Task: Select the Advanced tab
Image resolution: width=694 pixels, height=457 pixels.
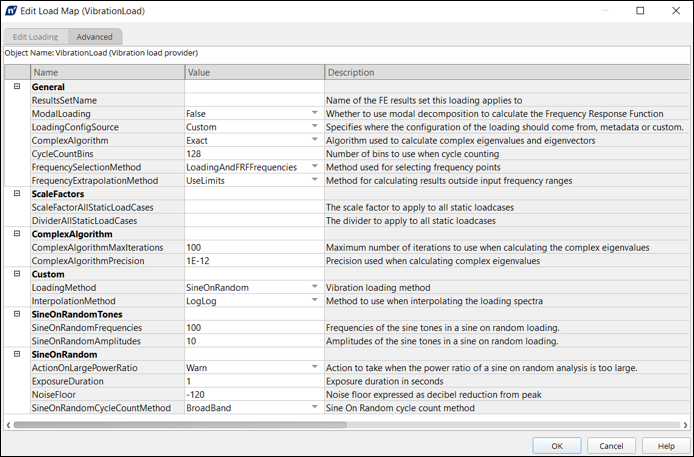Action: click(95, 37)
